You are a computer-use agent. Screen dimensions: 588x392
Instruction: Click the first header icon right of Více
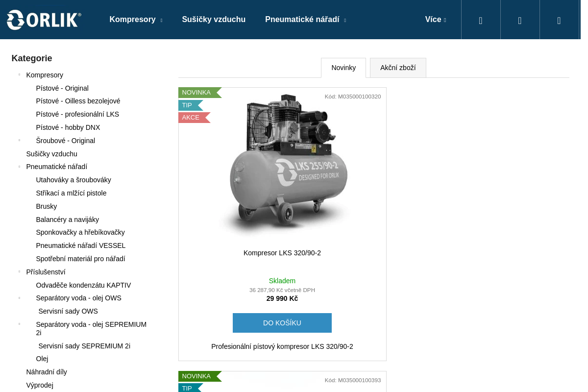(x=481, y=21)
